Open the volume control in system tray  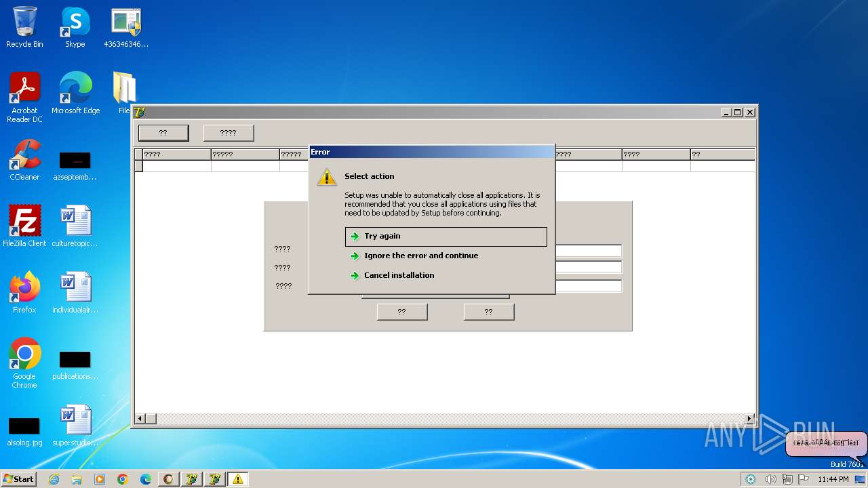tap(771, 479)
